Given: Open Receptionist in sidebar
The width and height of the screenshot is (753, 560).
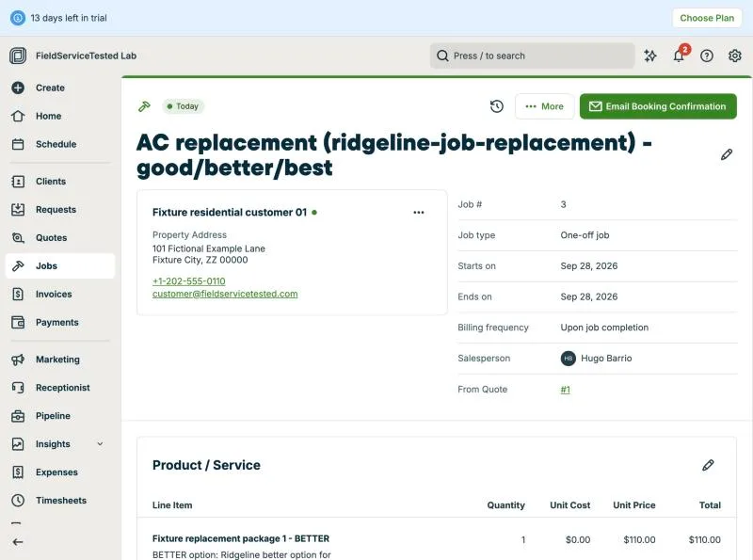Looking at the screenshot, I should [62, 388].
